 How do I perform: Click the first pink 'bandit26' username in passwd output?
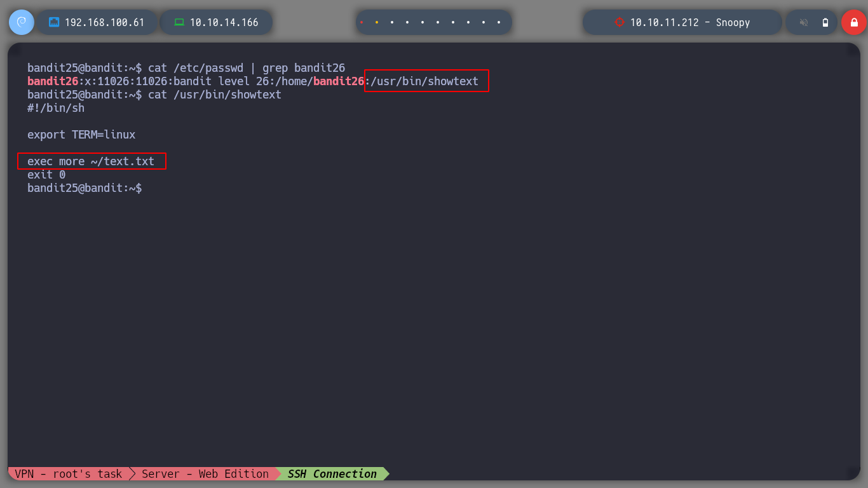point(53,81)
